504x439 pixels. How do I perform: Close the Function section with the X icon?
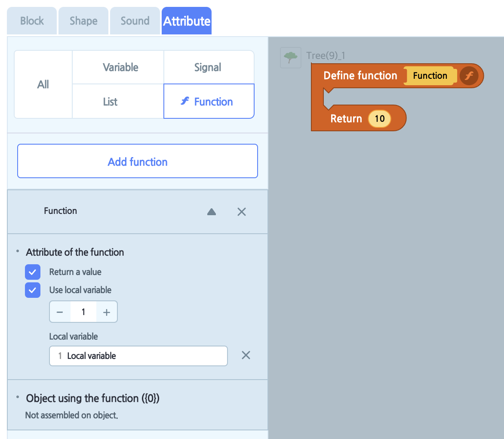pos(241,212)
